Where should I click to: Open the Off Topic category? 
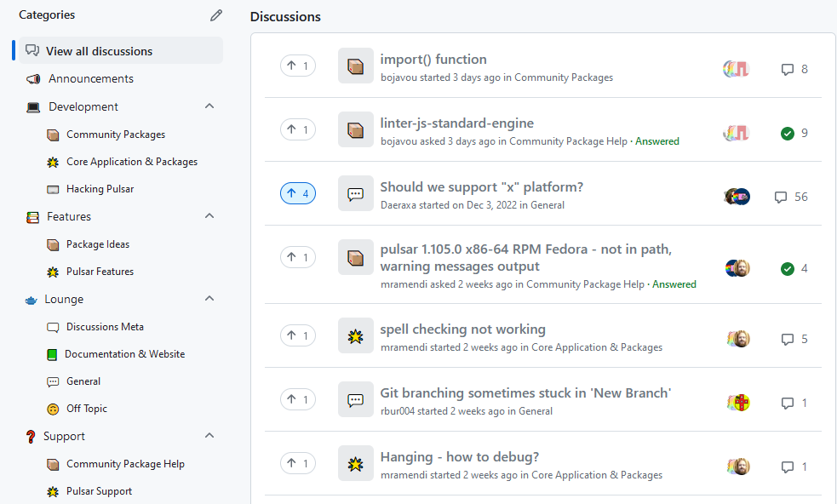click(87, 409)
